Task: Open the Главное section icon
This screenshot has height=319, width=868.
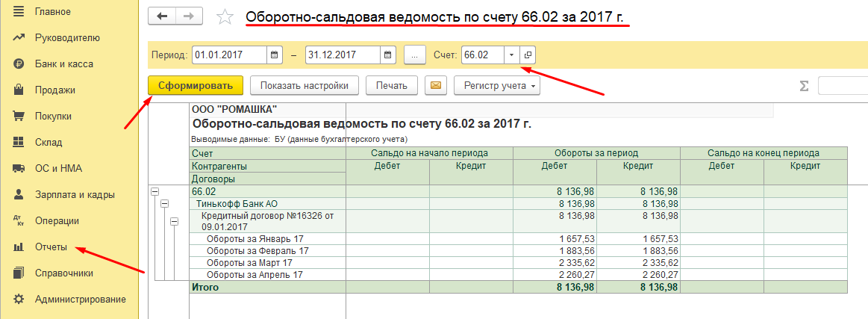Action: pyautogui.click(x=18, y=12)
